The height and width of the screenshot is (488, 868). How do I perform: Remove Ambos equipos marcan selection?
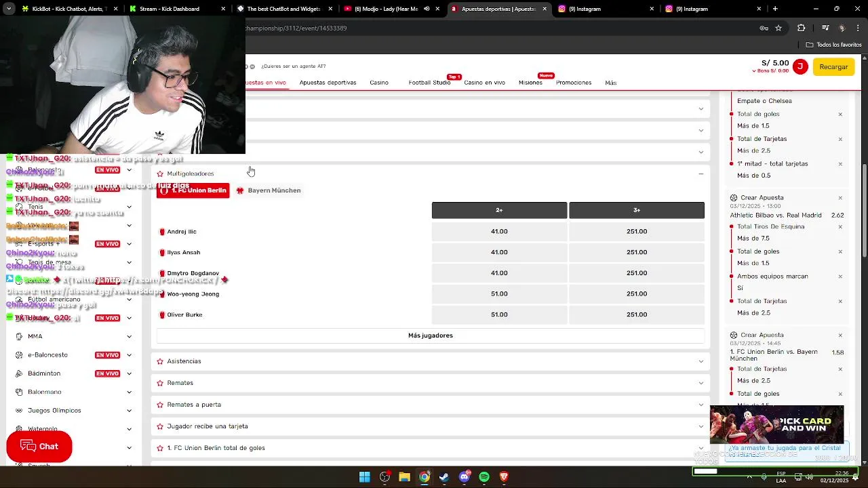click(x=840, y=277)
